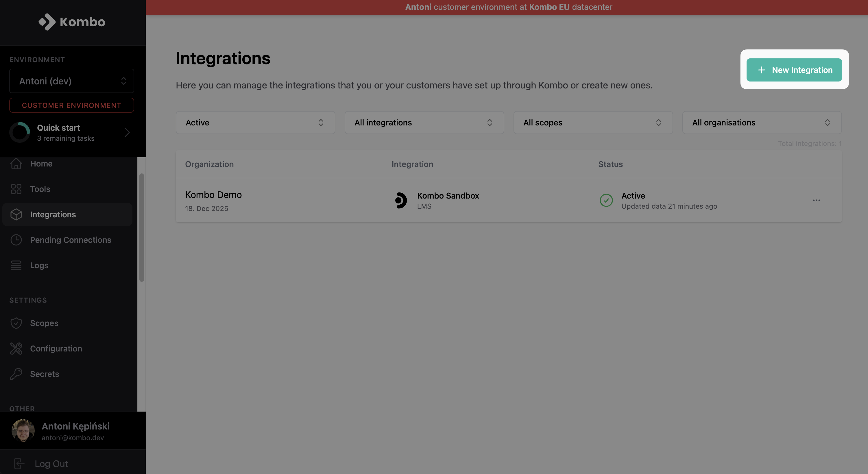Click the Scopes shield icon
This screenshot has width=868, height=474.
[16, 323]
